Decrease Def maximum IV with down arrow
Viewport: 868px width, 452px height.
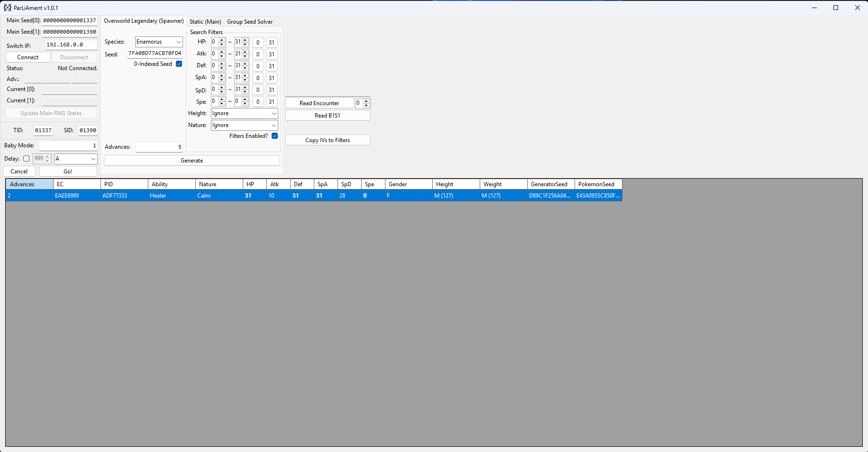click(x=245, y=68)
